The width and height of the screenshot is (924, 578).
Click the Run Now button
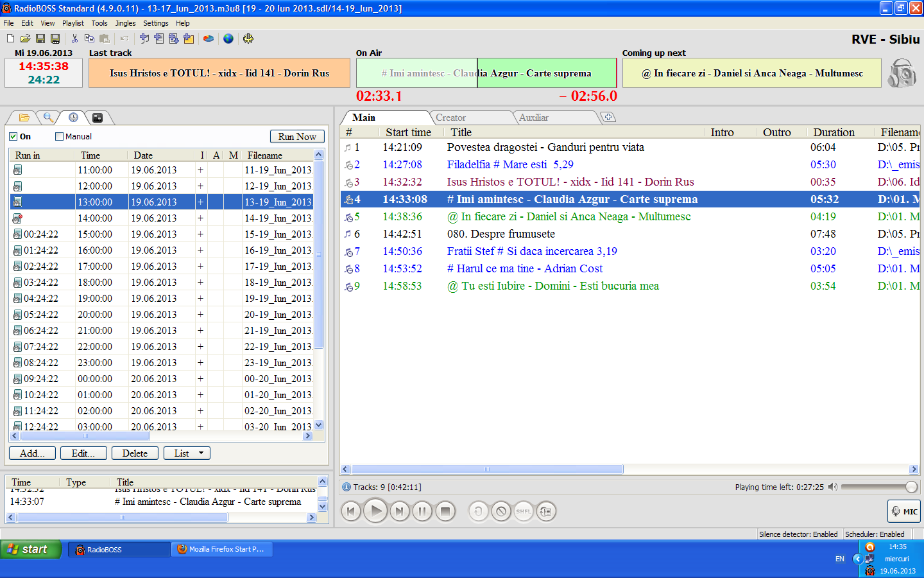pos(297,137)
